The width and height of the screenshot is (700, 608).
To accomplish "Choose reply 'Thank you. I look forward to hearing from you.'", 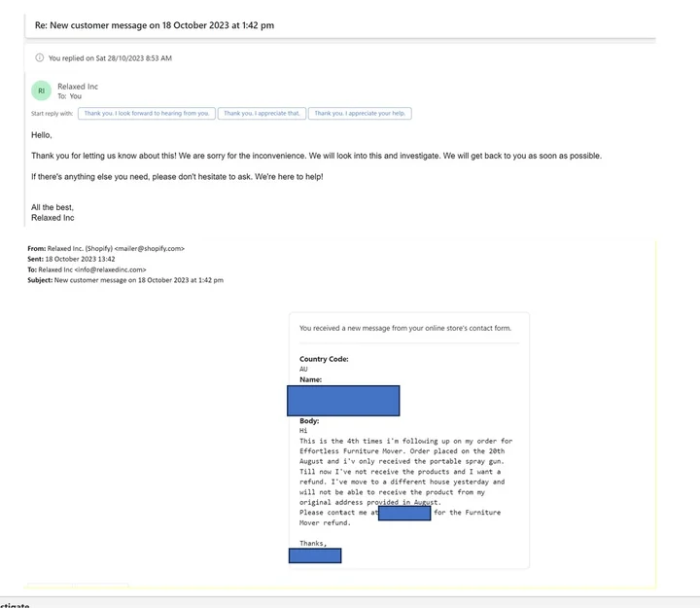I will [147, 114].
